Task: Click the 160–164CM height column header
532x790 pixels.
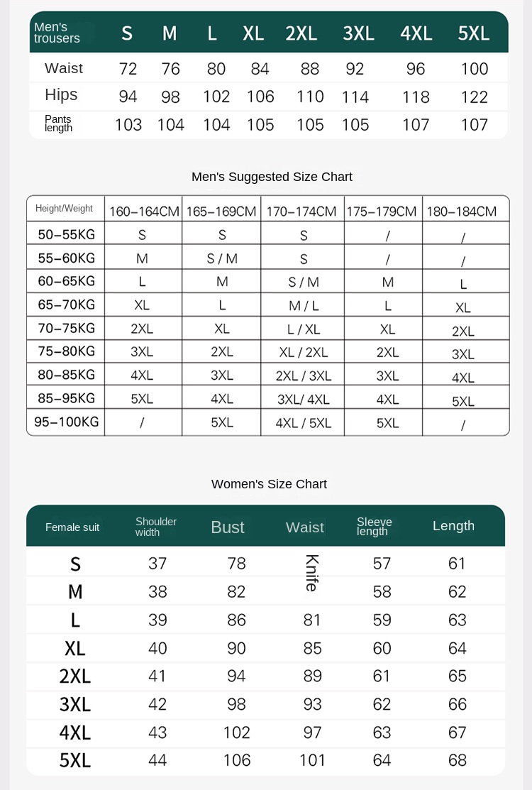Action: click(x=144, y=211)
